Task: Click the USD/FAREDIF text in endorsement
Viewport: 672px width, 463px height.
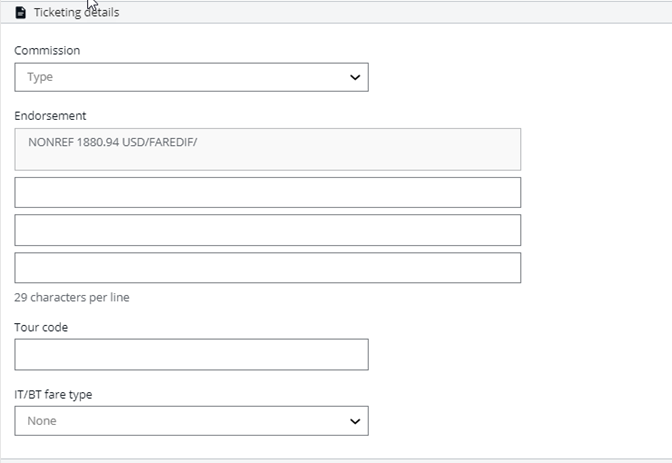Action: click(159, 142)
